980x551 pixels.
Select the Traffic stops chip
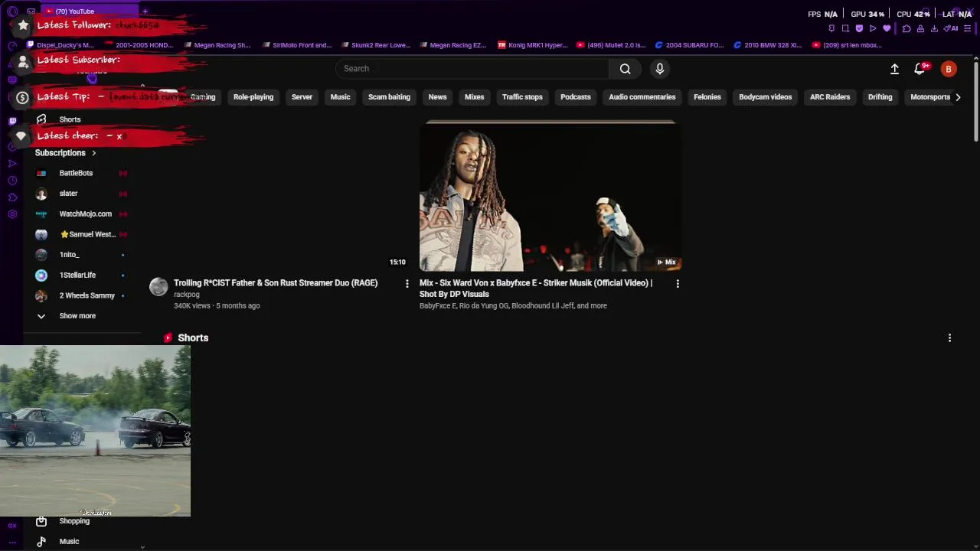point(522,97)
